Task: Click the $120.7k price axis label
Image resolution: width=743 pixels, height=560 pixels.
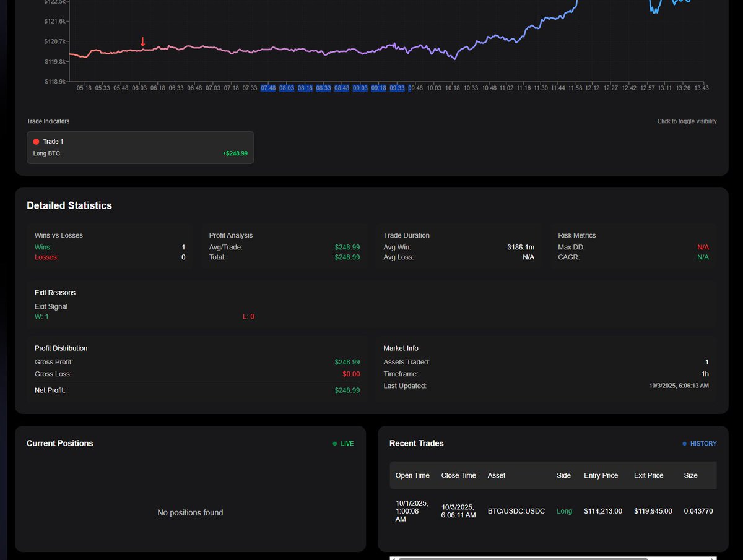Action: [54, 41]
